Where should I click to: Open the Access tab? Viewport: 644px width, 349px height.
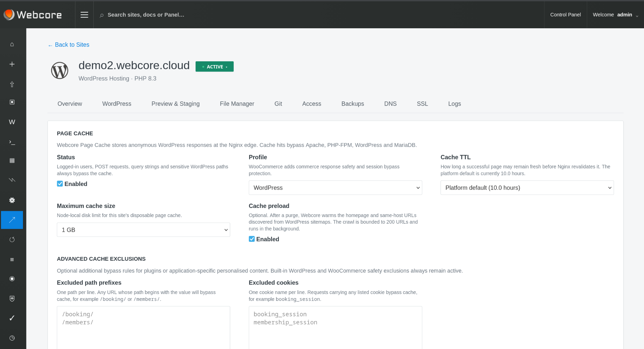click(312, 104)
